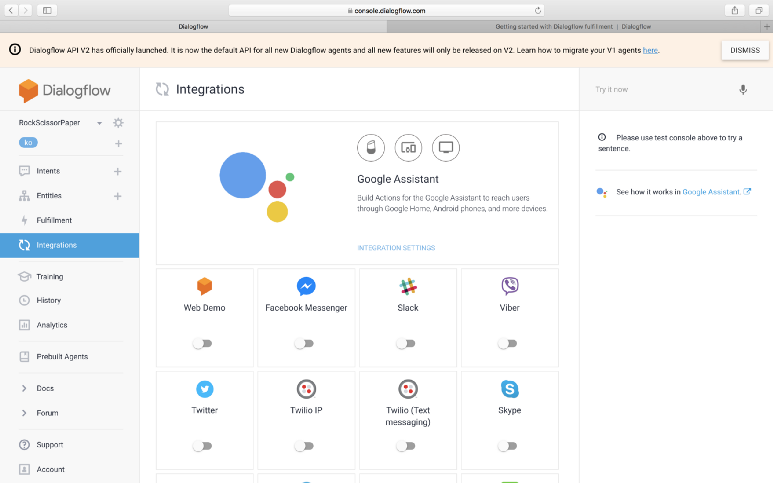Click the agent settings gear icon
The height and width of the screenshot is (483, 773).
(118, 123)
